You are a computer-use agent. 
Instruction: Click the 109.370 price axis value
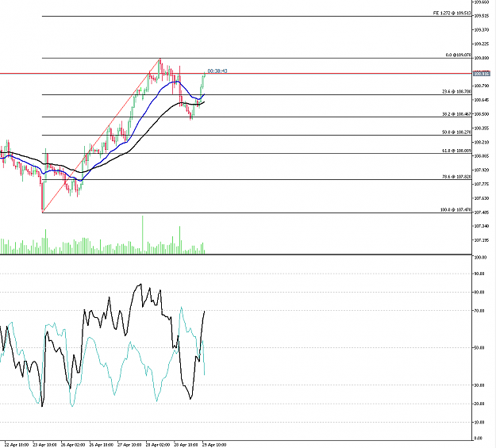point(481,29)
